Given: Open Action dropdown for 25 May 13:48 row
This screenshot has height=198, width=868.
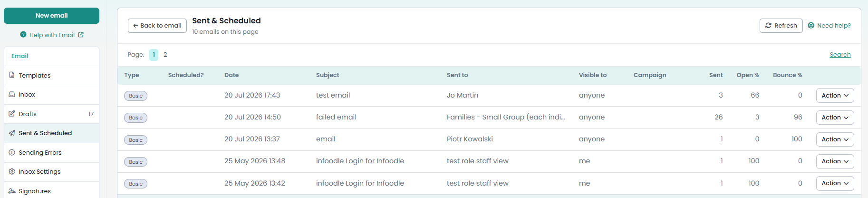Looking at the screenshot, I should (x=835, y=161).
